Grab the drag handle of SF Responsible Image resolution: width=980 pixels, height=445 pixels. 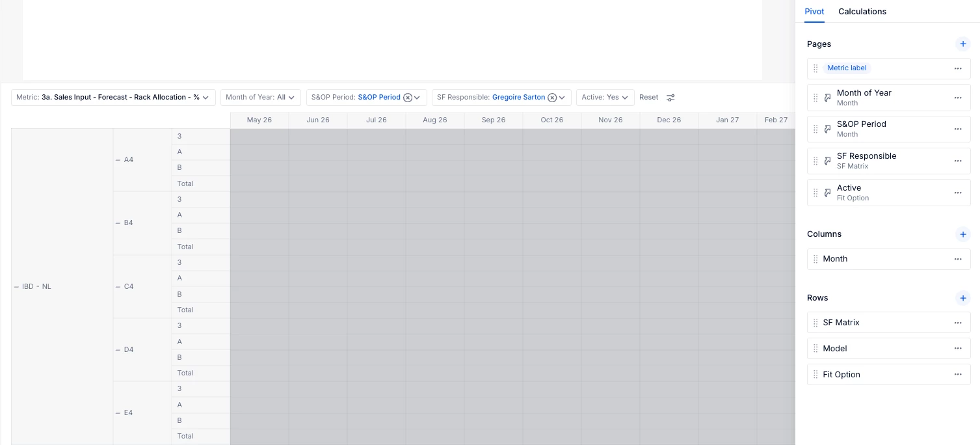pos(815,161)
